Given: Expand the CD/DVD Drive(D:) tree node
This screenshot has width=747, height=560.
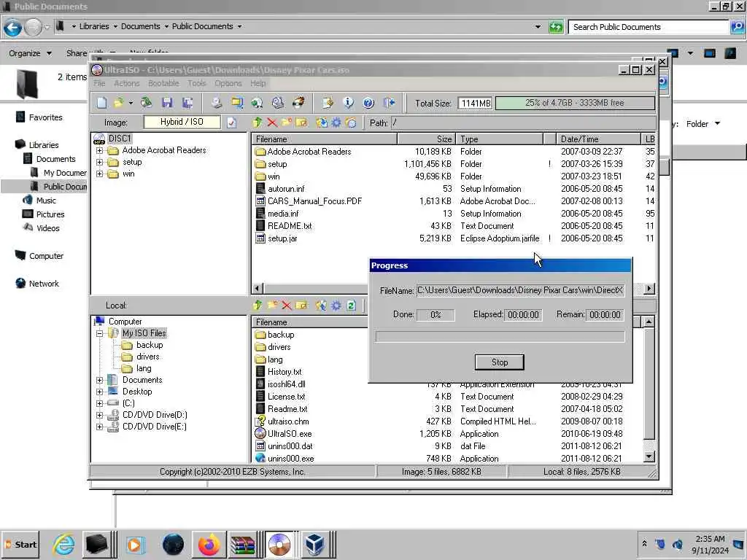Looking at the screenshot, I should click(x=99, y=415).
